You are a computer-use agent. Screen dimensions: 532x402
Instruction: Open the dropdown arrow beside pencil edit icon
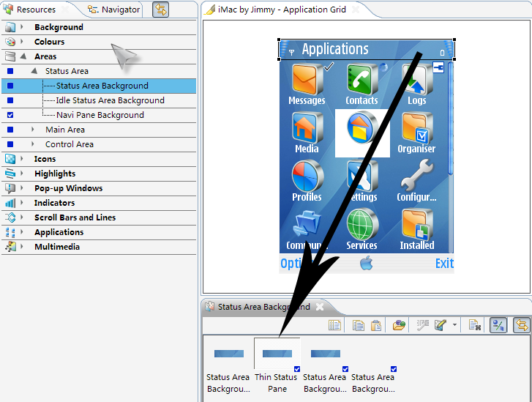click(x=454, y=325)
